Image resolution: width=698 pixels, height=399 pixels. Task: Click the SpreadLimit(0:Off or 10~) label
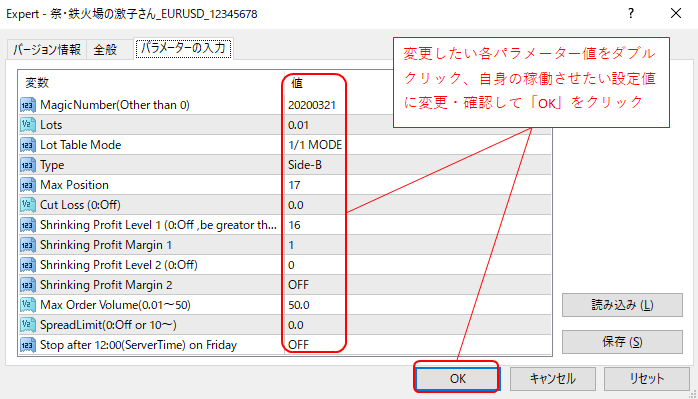[108, 325]
